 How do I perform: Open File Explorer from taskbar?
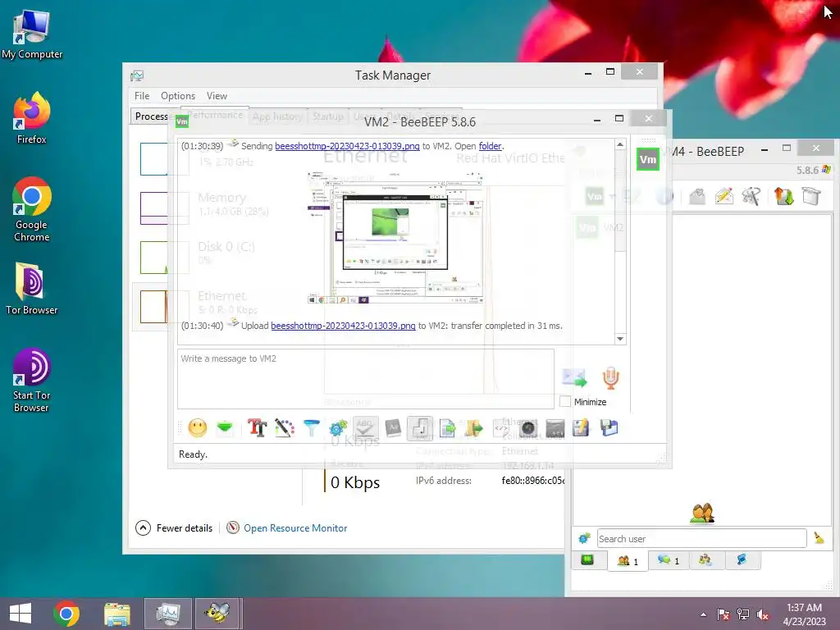click(x=116, y=614)
